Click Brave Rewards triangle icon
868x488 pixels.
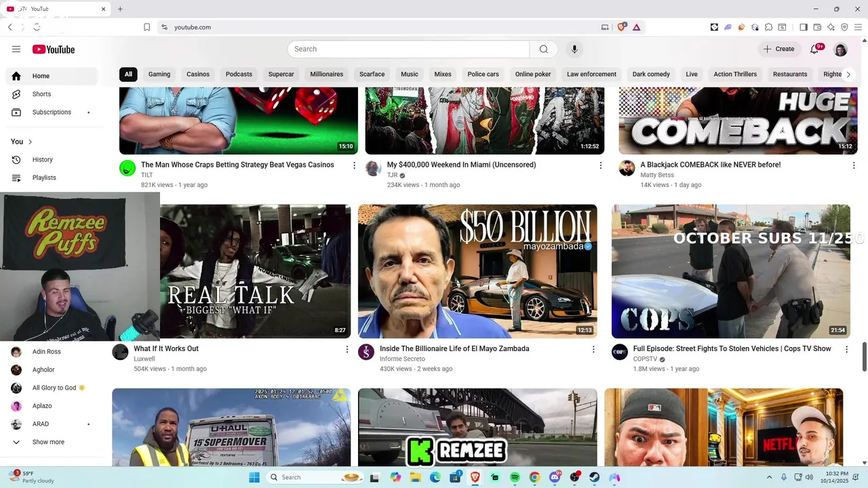tap(636, 27)
